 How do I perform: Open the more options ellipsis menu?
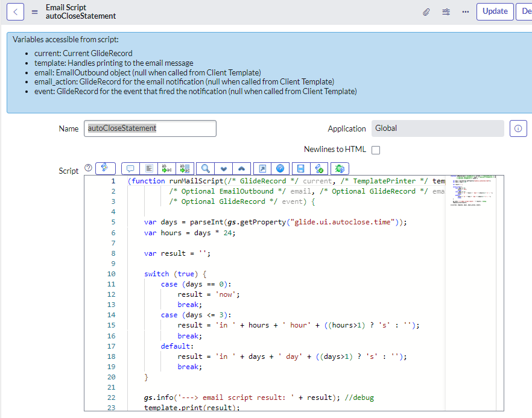[466, 12]
